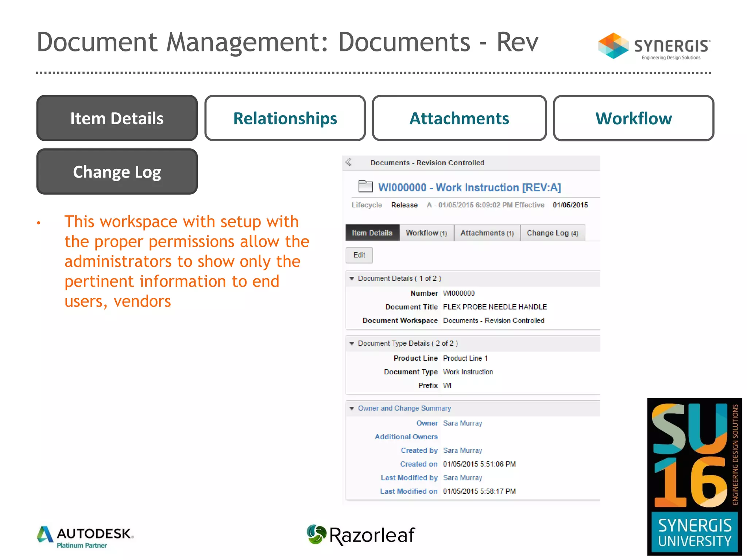Screen dimensions: 747x560
Task: Click the large Relationships slide button
Action: 285,118
